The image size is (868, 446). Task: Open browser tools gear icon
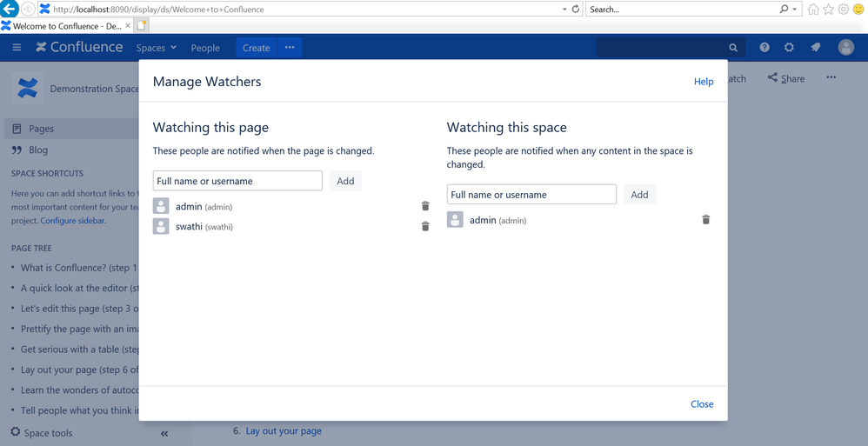click(x=843, y=9)
